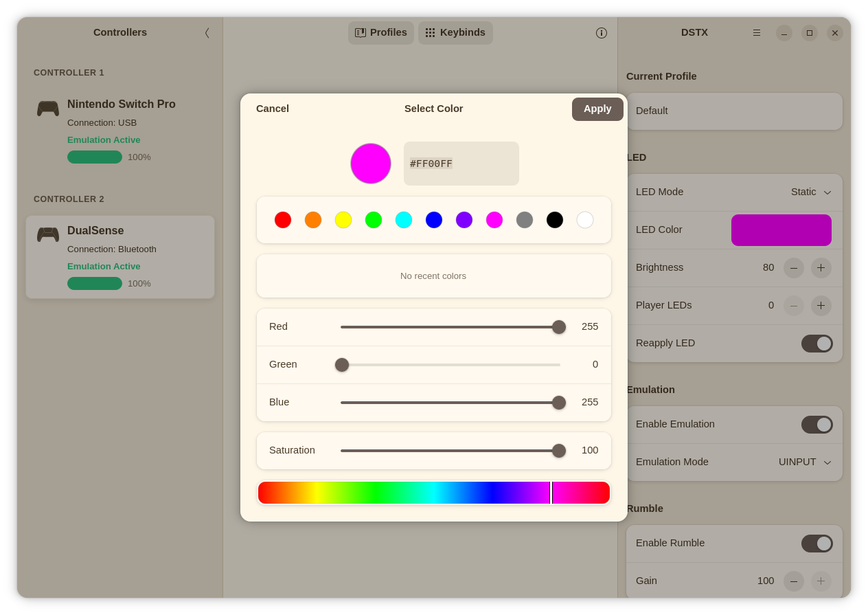Click the Blue slider handle
The height and width of the screenshot is (615, 868).
[x=559, y=403]
